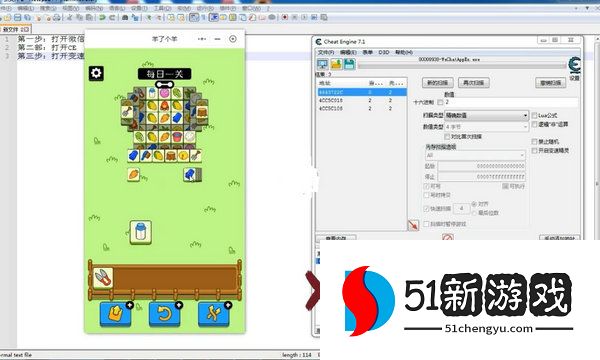Enable pause game while scanning checkbox

click(x=426, y=224)
